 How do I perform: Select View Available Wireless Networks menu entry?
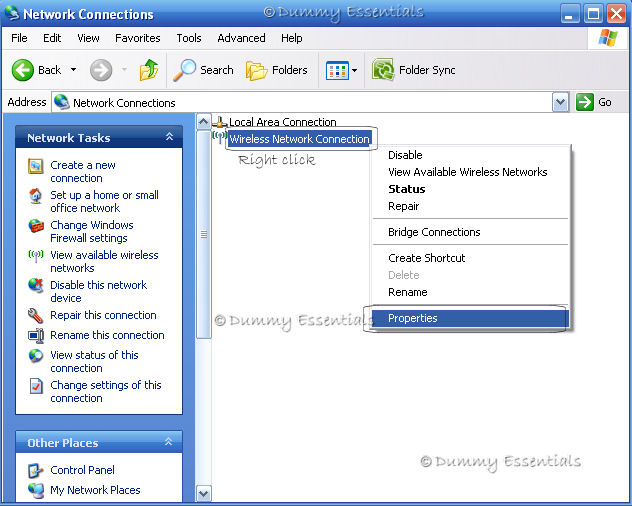point(471,172)
